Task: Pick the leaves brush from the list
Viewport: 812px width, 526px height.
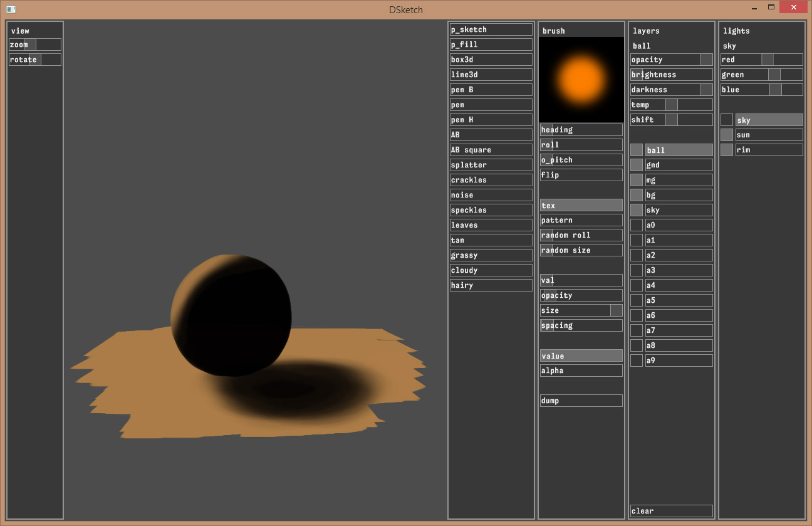Action: (491, 225)
